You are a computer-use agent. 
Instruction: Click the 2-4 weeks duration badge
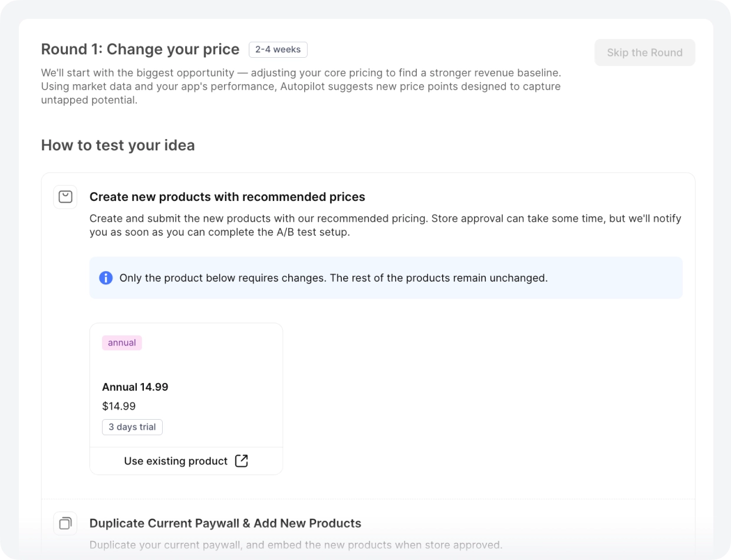[x=278, y=50]
